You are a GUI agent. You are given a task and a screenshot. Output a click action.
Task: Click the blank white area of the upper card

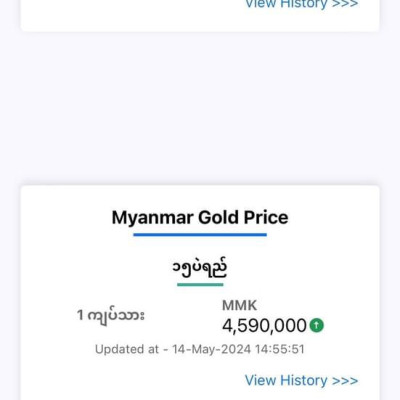pyautogui.click(x=133, y=15)
